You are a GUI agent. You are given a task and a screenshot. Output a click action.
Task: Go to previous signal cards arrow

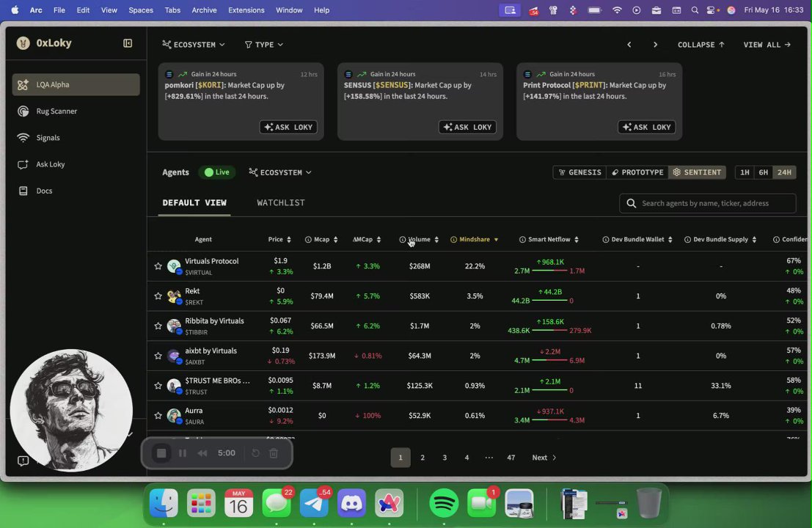click(629, 45)
